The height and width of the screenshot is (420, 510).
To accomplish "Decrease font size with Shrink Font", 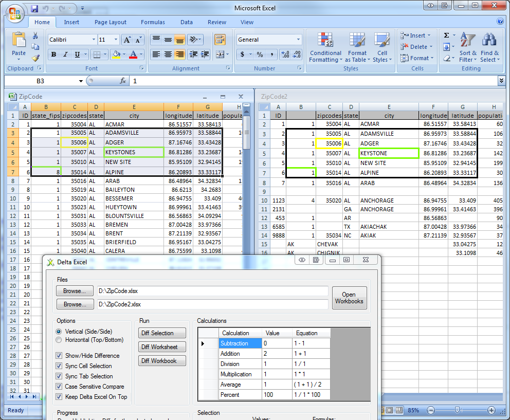I will pyautogui.click(x=138, y=40).
